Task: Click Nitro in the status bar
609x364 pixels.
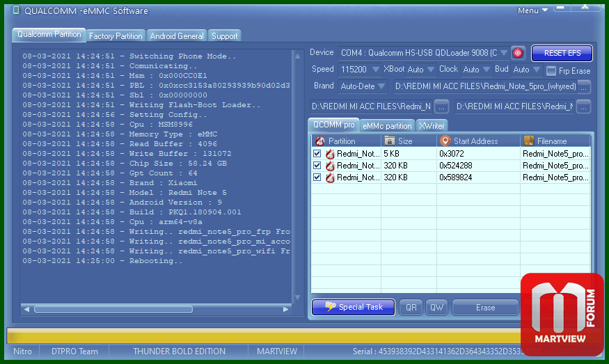Action: (22, 351)
